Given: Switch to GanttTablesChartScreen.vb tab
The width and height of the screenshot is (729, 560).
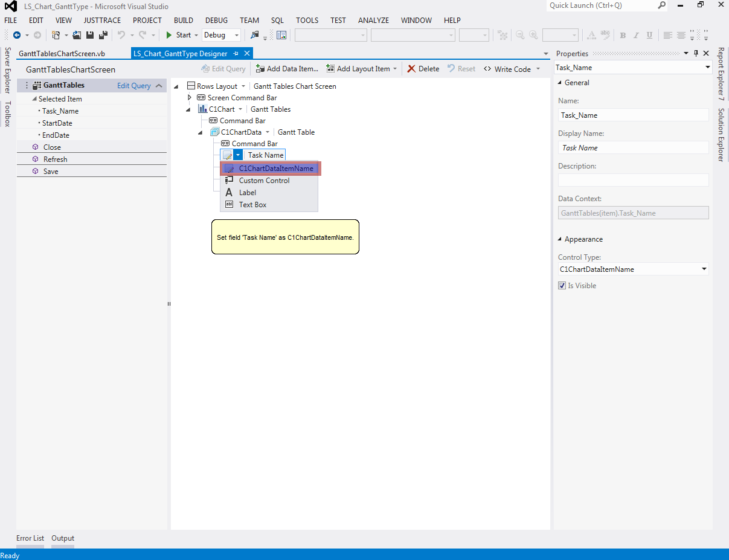Looking at the screenshot, I should pyautogui.click(x=62, y=54).
